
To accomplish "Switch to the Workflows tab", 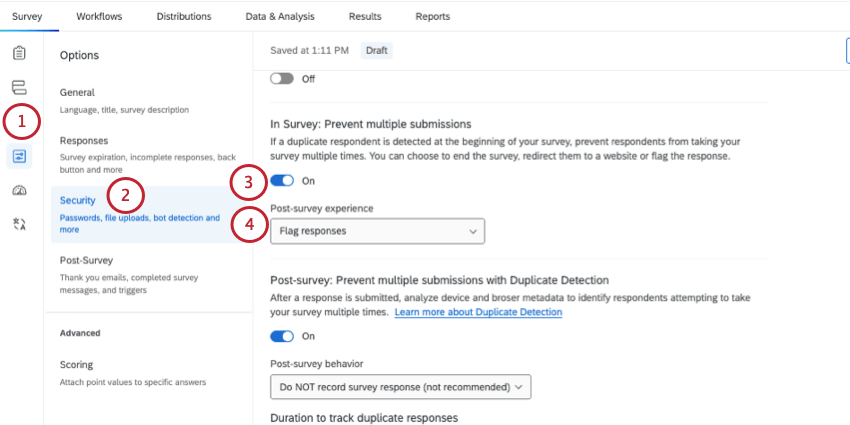I will (x=99, y=16).
